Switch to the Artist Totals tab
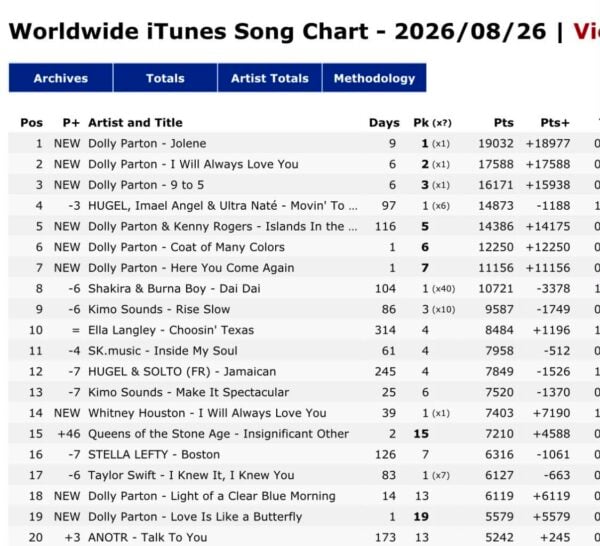 click(270, 78)
